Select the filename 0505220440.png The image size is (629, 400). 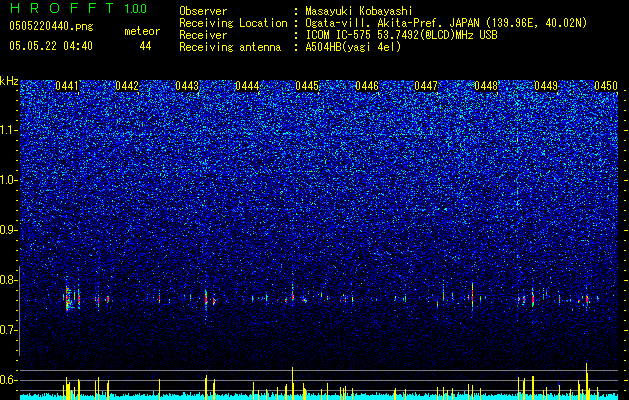point(51,27)
